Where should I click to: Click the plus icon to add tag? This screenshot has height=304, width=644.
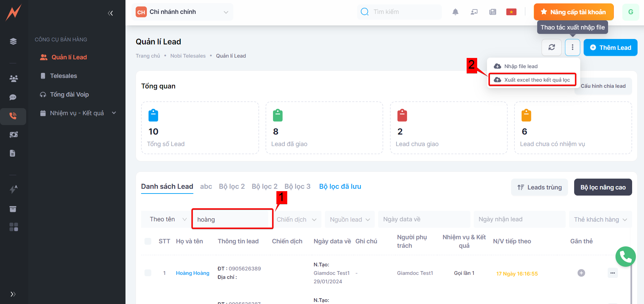581,273
